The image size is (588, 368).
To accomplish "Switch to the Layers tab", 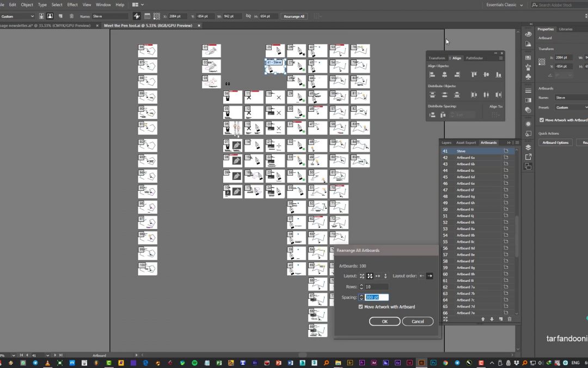I will pos(446,143).
